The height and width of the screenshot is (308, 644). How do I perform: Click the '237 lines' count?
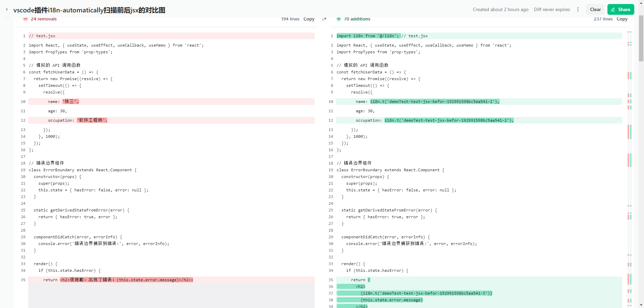tap(603, 19)
